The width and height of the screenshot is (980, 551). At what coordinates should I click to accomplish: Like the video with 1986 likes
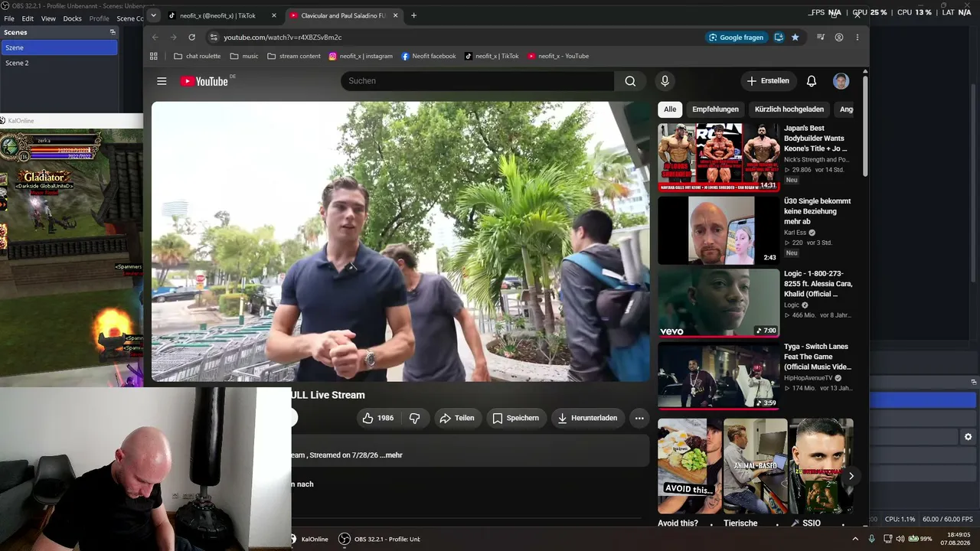pos(377,418)
